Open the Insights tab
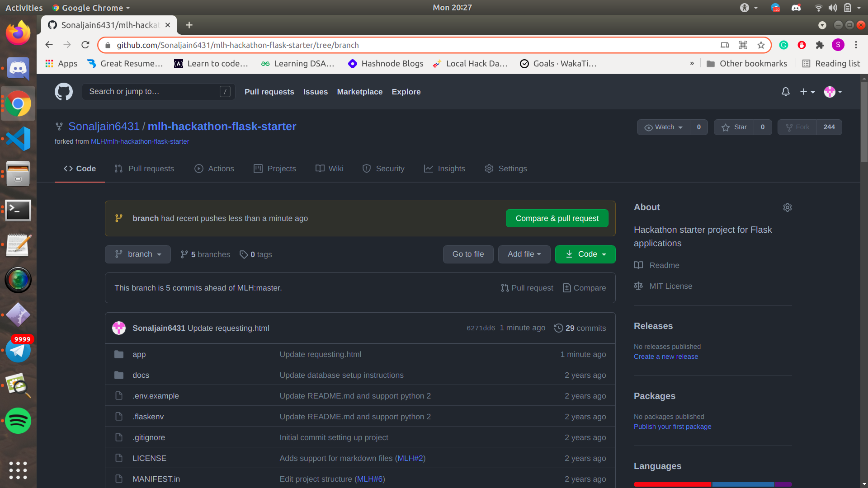The height and width of the screenshot is (488, 868). pyautogui.click(x=444, y=169)
